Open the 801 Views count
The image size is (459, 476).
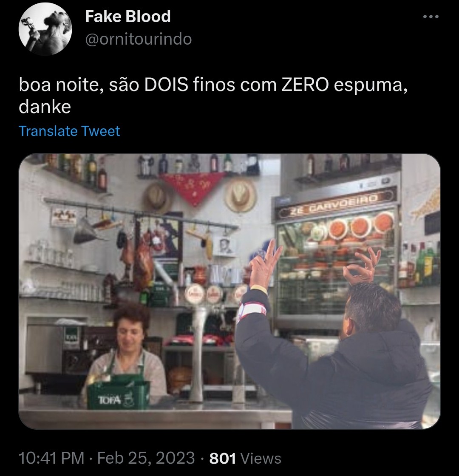click(x=245, y=458)
